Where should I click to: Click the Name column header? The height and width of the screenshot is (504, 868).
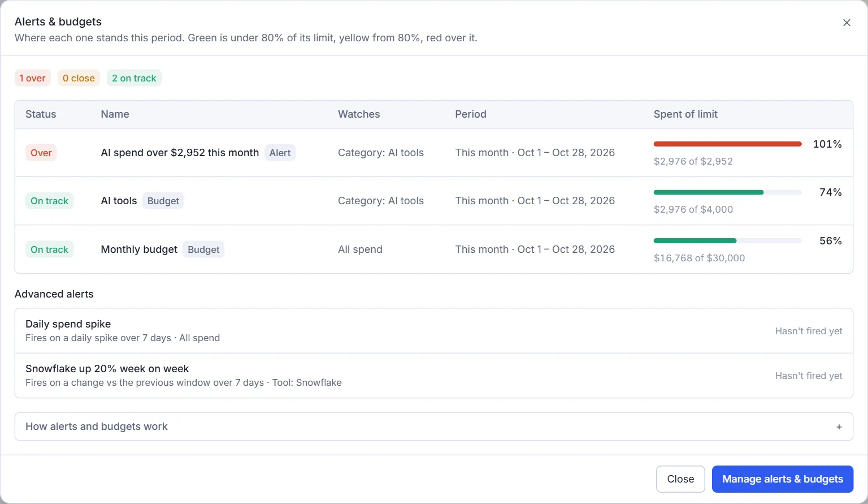tap(115, 114)
